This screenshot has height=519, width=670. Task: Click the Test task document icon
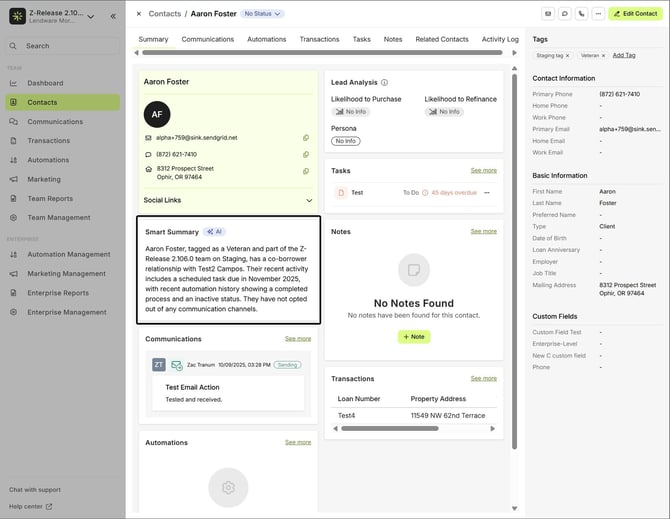341,193
